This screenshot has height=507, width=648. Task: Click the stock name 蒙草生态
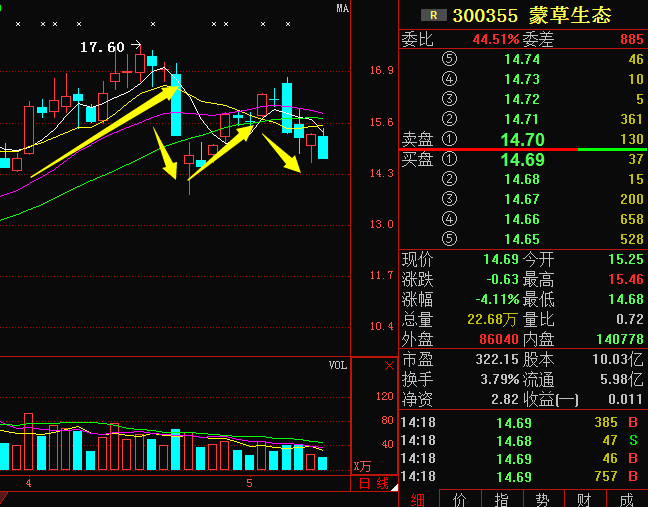pos(569,15)
